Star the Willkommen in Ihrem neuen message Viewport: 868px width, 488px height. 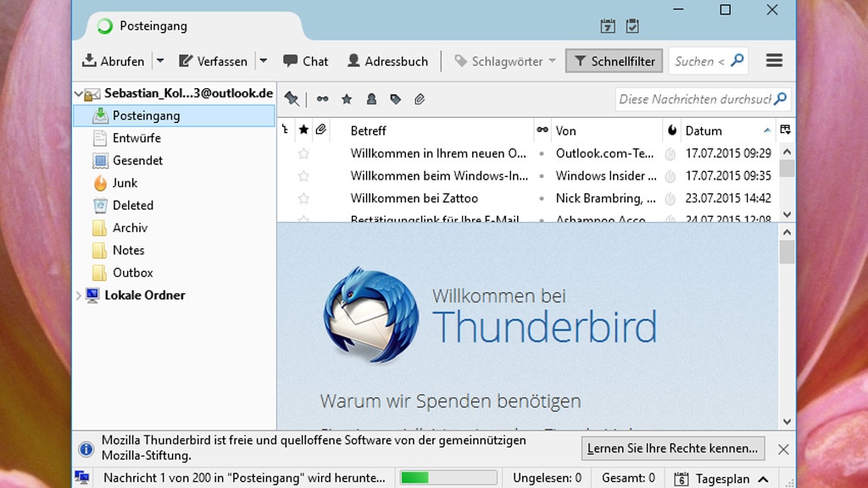point(303,153)
